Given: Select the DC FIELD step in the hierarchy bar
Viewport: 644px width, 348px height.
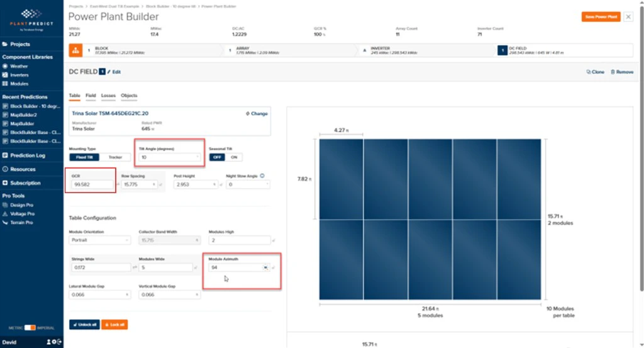Looking at the screenshot, I should pos(565,50).
